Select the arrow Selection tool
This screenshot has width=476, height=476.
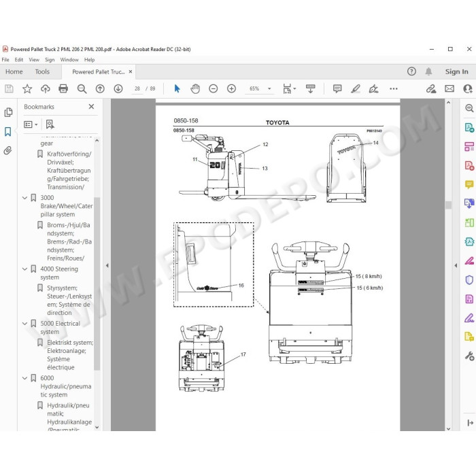coord(177,88)
